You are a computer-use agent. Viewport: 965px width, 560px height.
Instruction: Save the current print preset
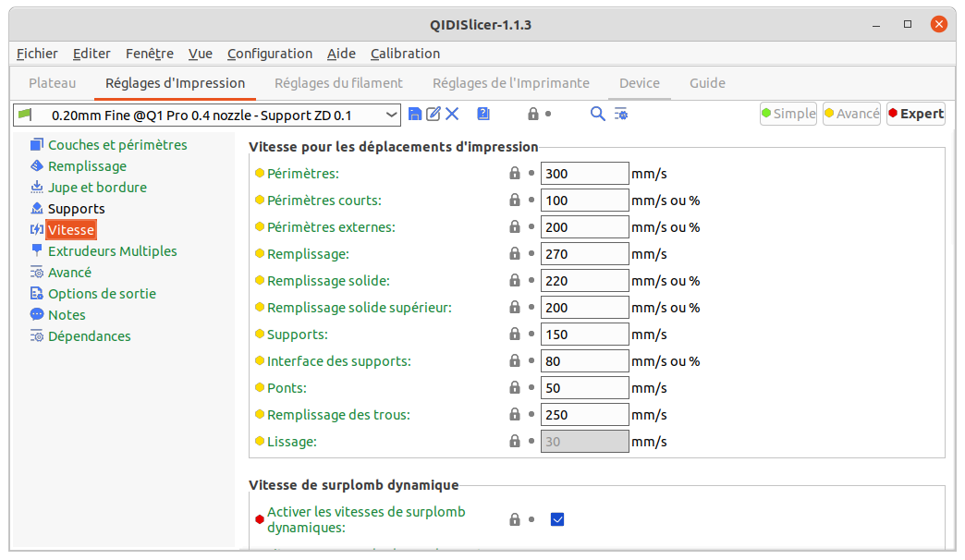point(415,114)
